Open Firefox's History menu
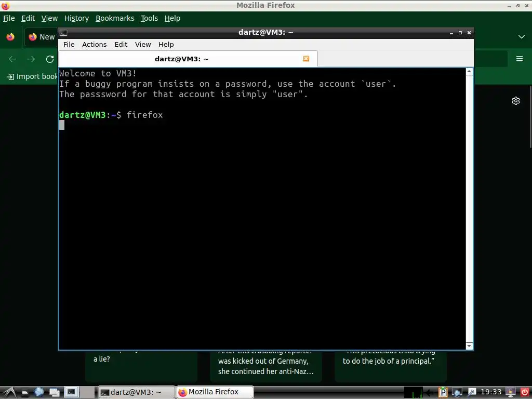 coord(77,18)
